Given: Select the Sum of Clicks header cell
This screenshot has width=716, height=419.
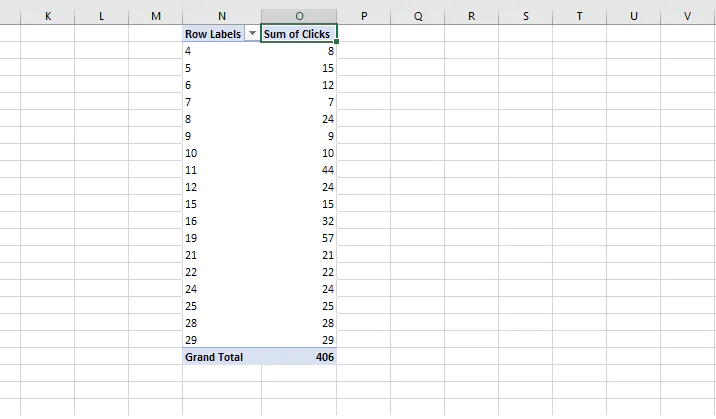Looking at the screenshot, I should click(x=299, y=34).
